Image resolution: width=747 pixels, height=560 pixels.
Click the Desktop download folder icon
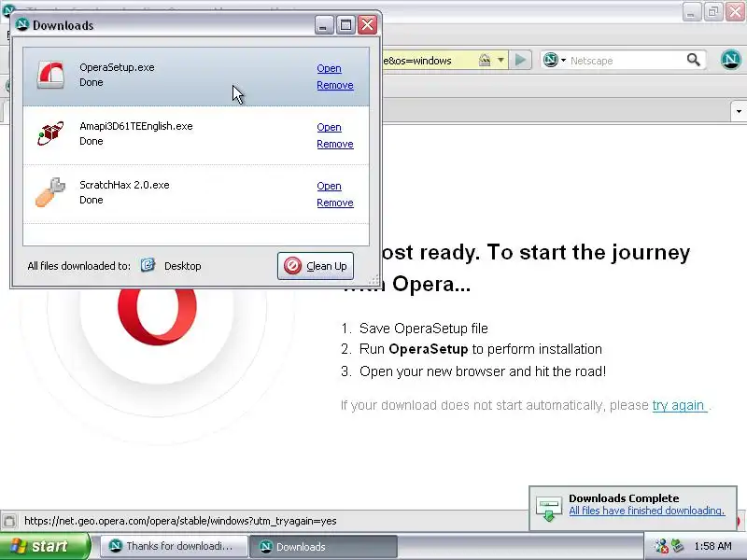148,265
